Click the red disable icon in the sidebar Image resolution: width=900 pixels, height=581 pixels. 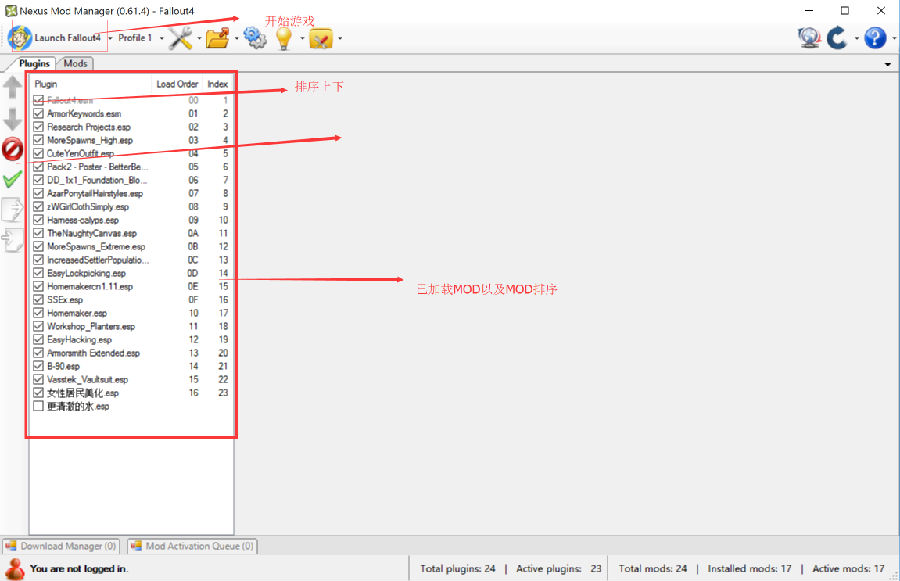[12, 150]
